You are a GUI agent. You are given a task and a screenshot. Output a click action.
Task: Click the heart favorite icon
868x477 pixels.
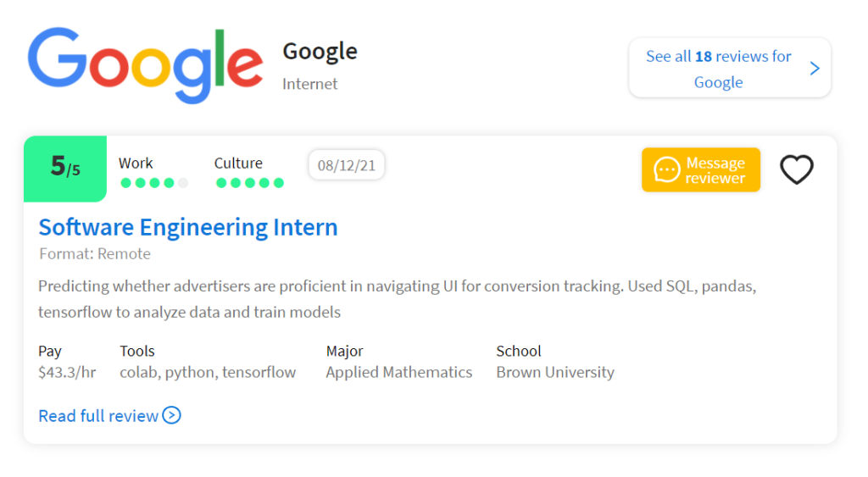pos(797,169)
